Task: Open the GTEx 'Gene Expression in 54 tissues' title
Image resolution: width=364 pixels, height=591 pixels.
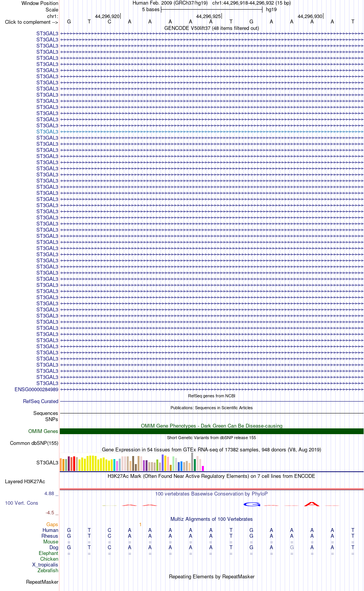Action: click(x=212, y=449)
